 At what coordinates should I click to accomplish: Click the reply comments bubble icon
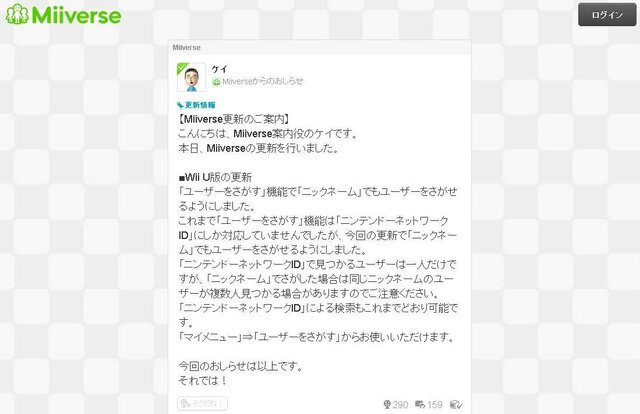(x=420, y=404)
